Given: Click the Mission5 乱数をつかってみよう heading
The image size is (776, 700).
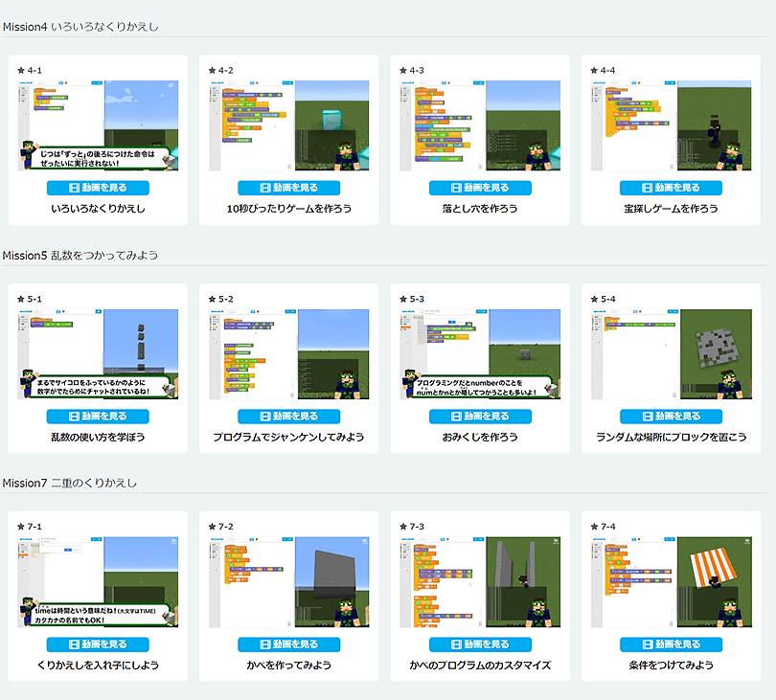Looking at the screenshot, I should pos(80,256).
